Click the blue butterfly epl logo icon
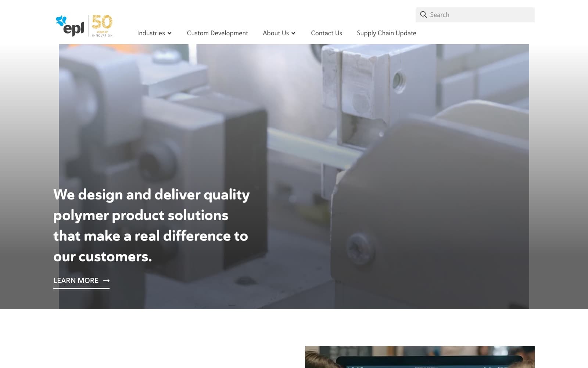The image size is (588, 368). tap(61, 21)
